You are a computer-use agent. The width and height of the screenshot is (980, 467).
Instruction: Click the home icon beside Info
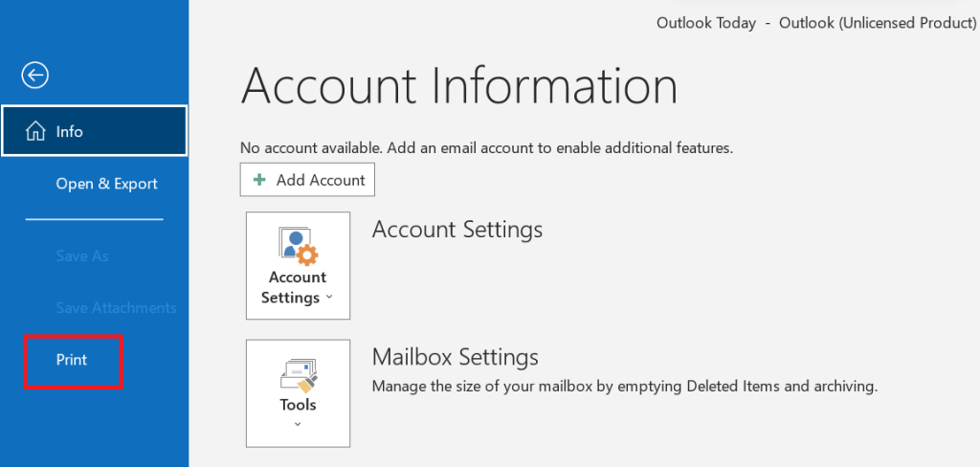pyautogui.click(x=35, y=131)
